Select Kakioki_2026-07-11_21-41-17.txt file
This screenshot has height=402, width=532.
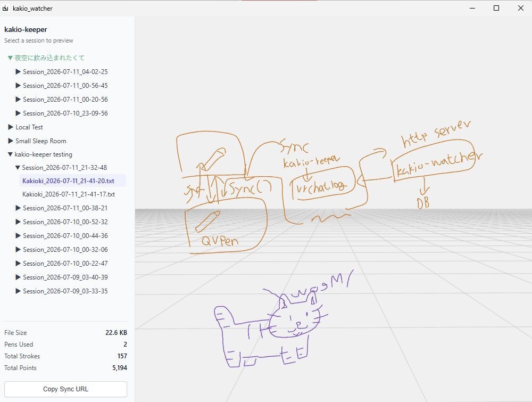[x=69, y=194]
